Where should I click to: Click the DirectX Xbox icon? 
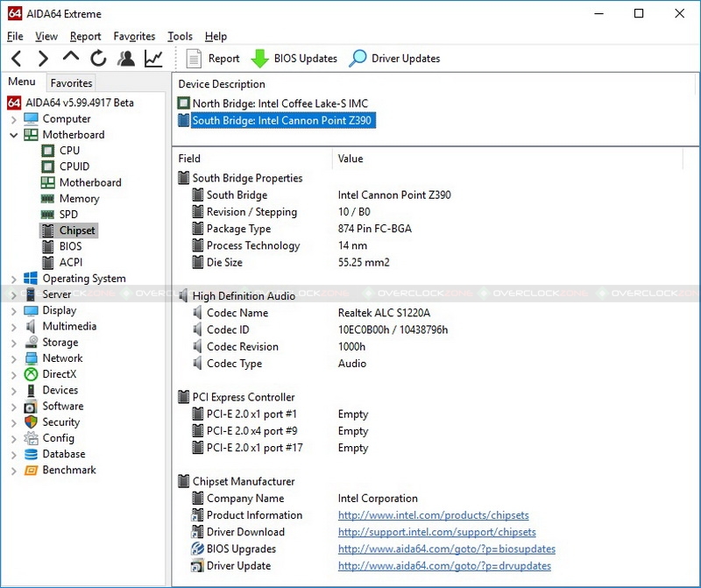click(x=31, y=374)
